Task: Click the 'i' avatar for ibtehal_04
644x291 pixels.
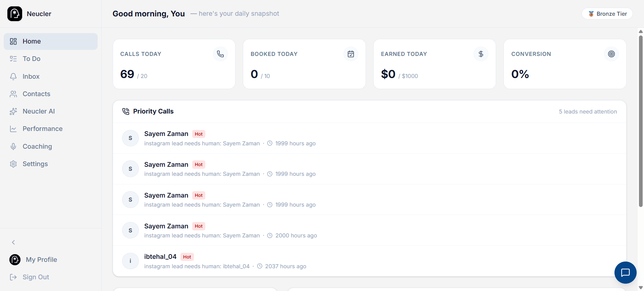Action: click(130, 261)
